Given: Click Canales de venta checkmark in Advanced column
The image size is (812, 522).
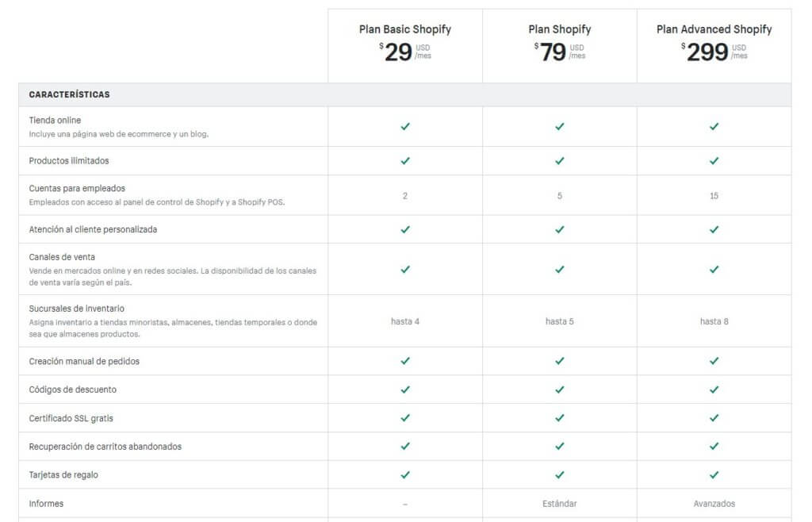Looking at the screenshot, I should 714,269.
